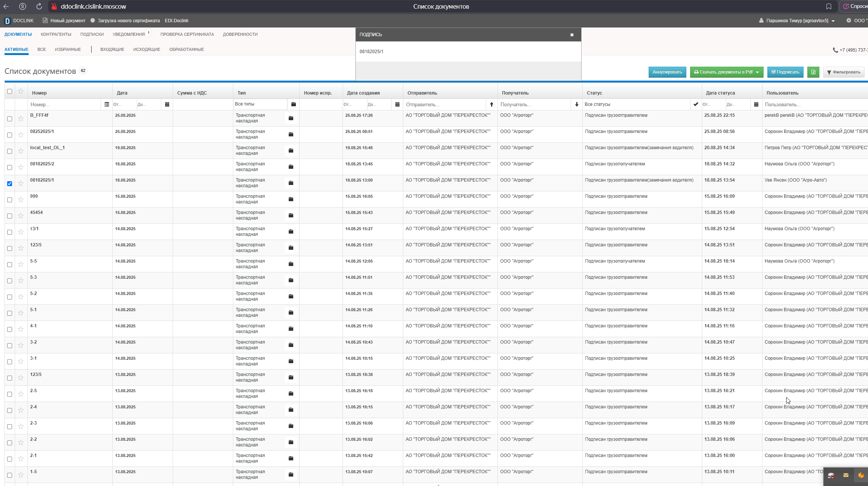Click checkmark icon in status filter
Screen dimensions: 868x486
click(696, 104)
